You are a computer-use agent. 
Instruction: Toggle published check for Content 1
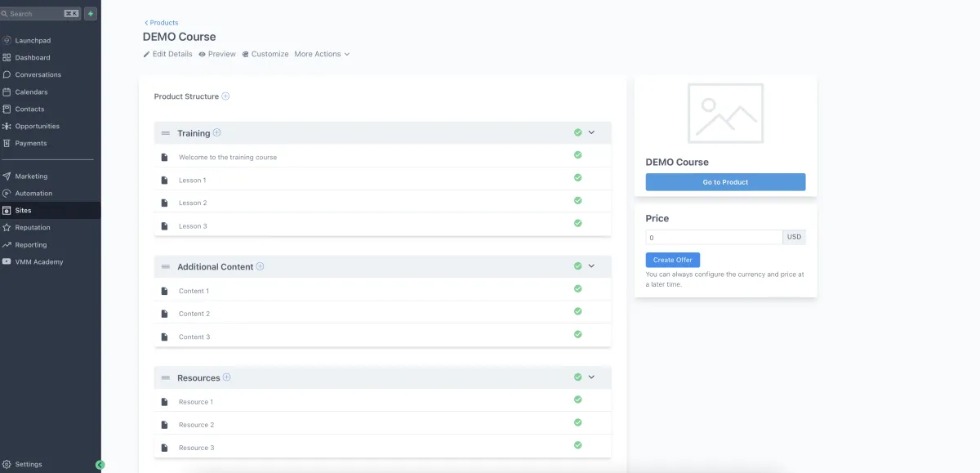(577, 288)
